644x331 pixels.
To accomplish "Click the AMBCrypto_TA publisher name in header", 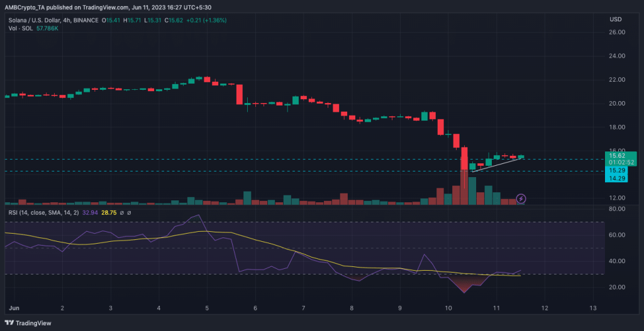I will (x=30, y=7).
